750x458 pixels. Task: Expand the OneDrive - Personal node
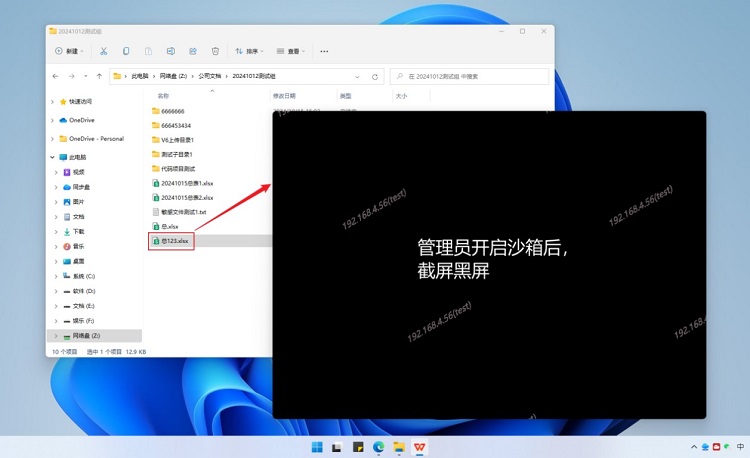pyautogui.click(x=52, y=139)
